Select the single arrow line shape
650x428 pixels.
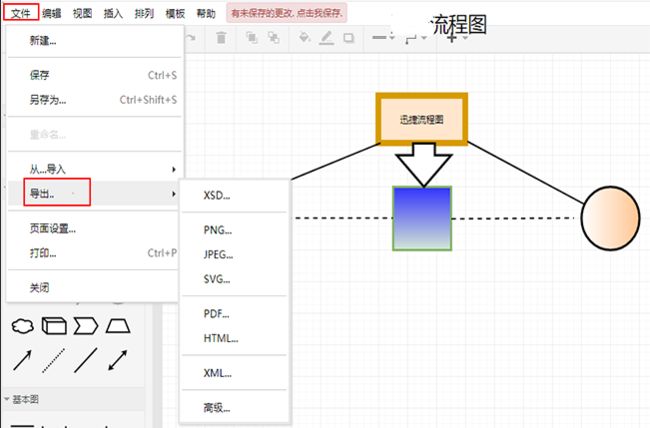tap(22, 360)
